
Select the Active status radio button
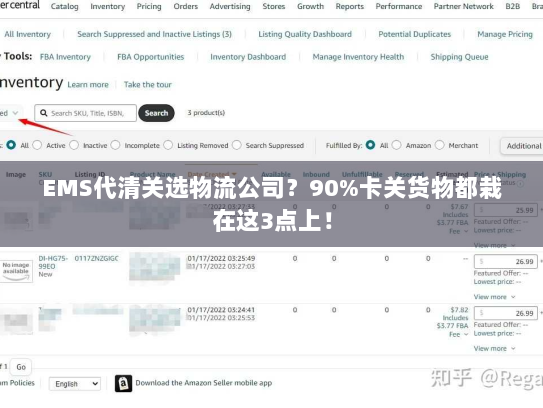(x=37, y=145)
